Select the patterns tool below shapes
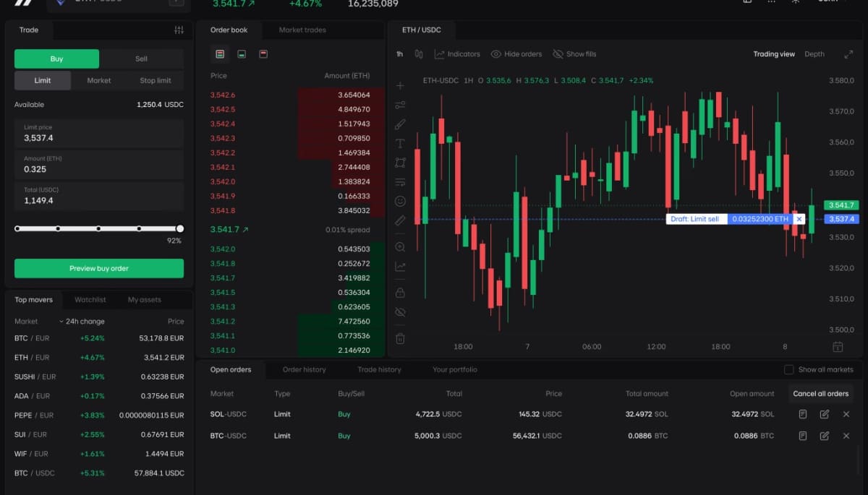Screen dimensions: 868x495 (x=400, y=182)
